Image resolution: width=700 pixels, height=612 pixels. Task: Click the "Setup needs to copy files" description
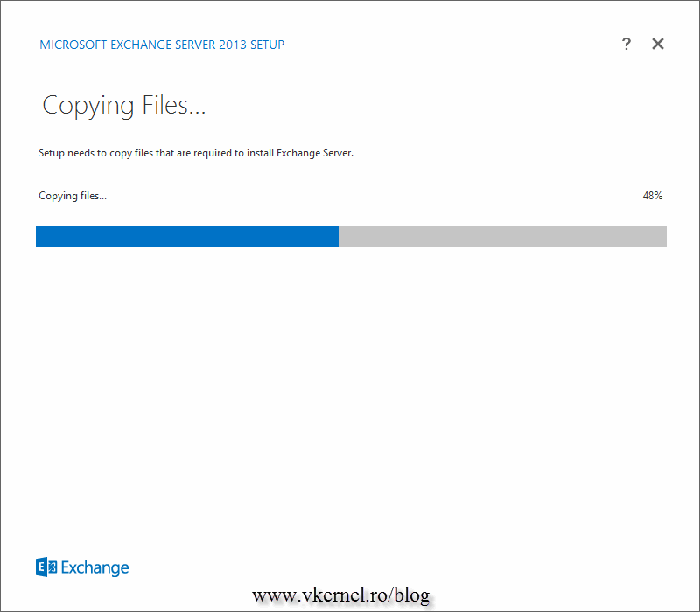coord(195,153)
